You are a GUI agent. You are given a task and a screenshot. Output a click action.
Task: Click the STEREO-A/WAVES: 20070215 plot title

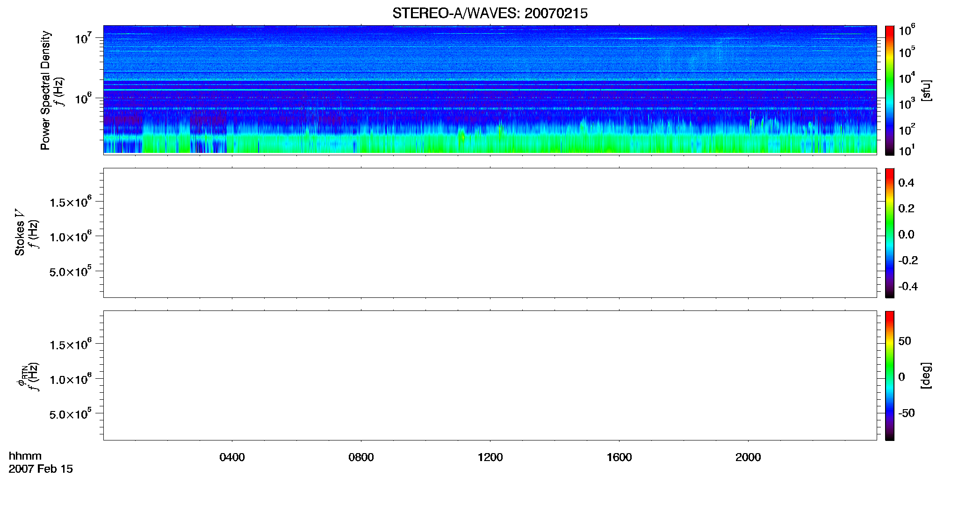pos(490,14)
